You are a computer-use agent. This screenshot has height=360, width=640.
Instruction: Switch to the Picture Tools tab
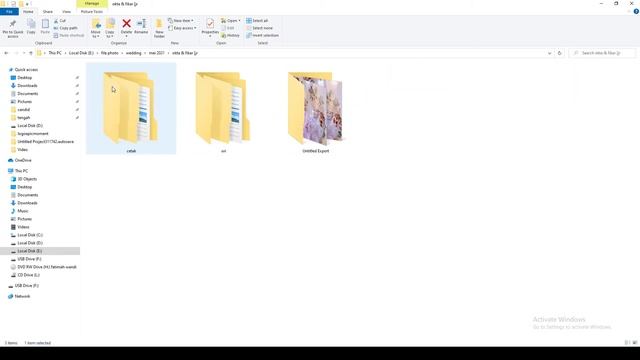[x=91, y=12]
